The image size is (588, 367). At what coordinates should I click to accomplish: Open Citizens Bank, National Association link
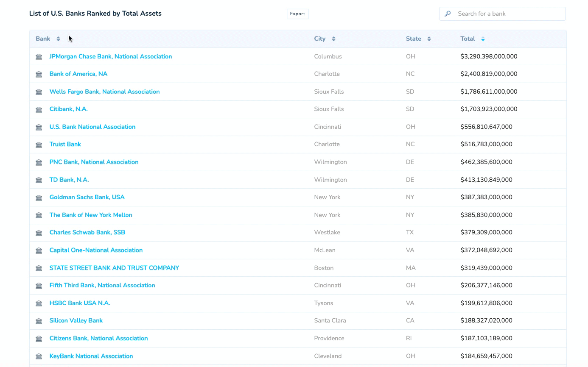[x=99, y=338]
